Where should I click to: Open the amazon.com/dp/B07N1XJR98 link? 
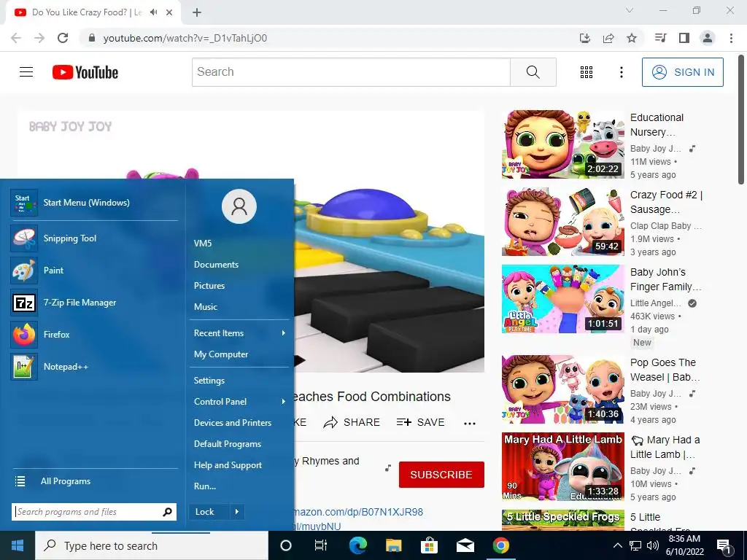(357, 512)
